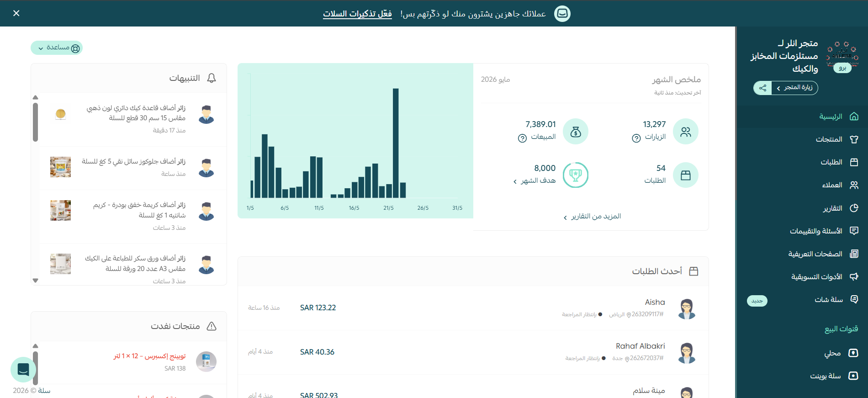This screenshot has height=398, width=868.
Task: Click the share store icon
Action: [x=762, y=88]
